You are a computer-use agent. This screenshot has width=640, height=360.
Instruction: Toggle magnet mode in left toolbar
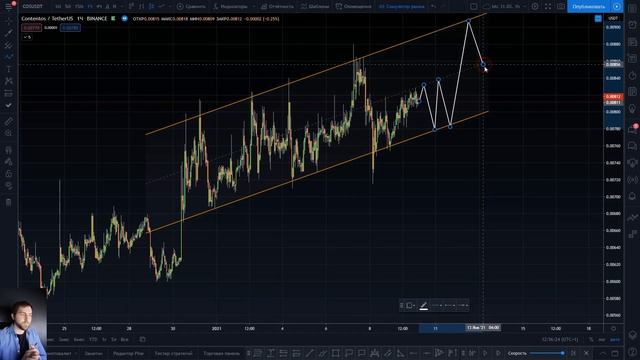(8, 150)
